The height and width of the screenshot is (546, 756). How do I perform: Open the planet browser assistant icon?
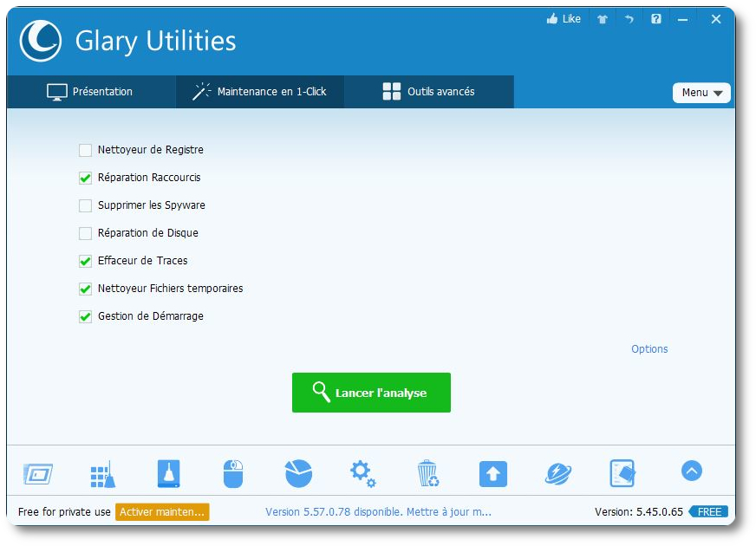[557, 474]
